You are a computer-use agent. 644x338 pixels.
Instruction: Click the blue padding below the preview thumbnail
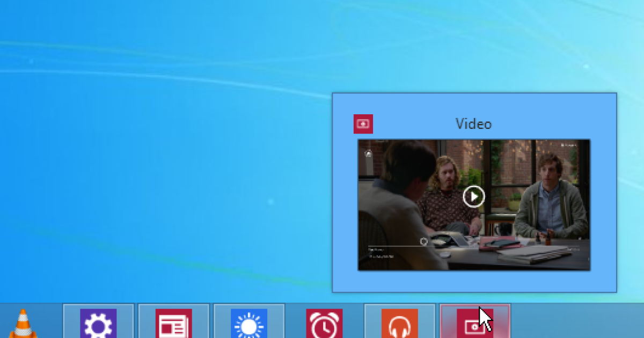coord(474,281)
